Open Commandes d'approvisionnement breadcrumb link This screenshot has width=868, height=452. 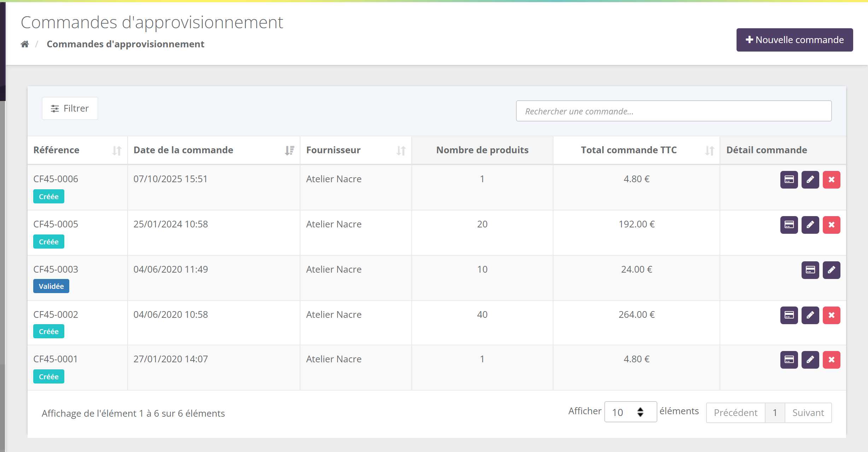point(125,44)
